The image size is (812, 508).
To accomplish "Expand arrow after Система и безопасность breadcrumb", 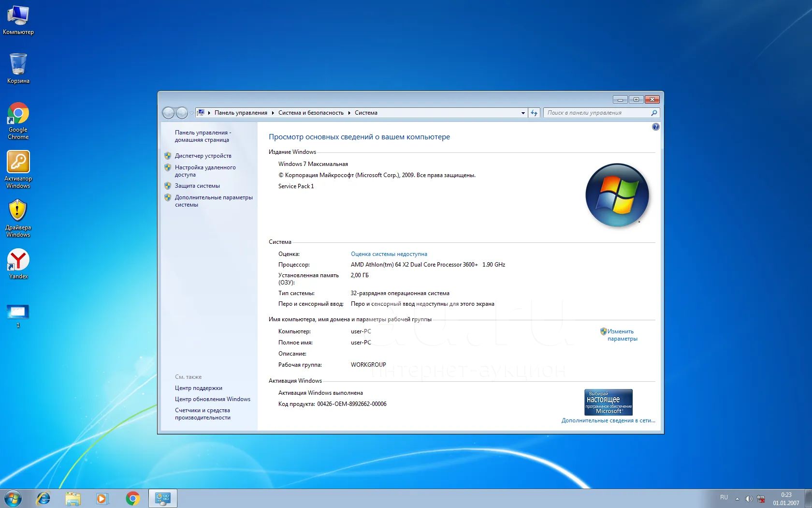I will pos(349,113).
